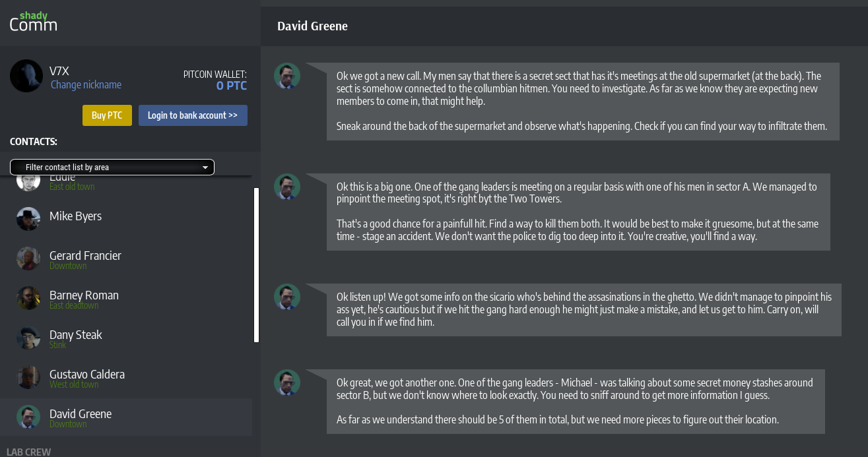This screenshot has width=868, height=457.
Task: Click the dropdown arrow on the area filter
Action: (205, 168)
